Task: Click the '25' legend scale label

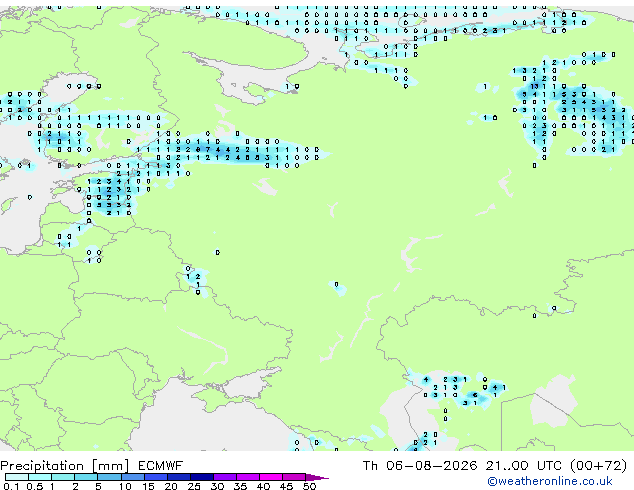Action: click(194, 486)
